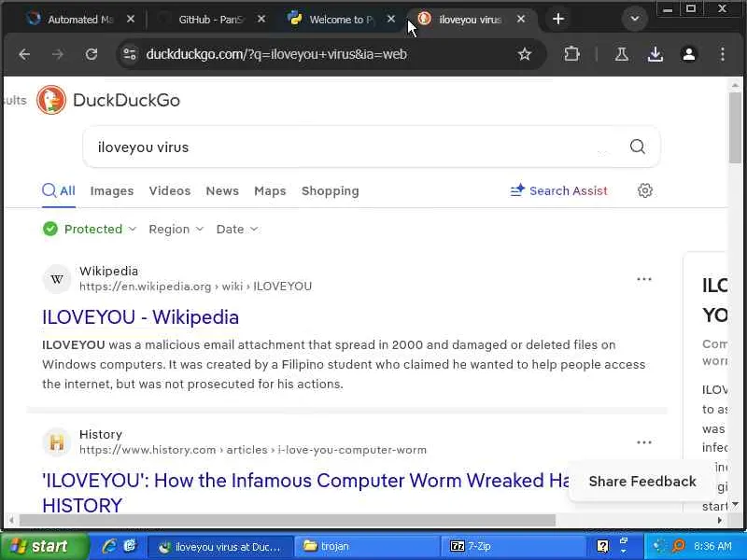Switch to Videos results
This screenshot has width=747, height=560.
tap(170, 191)
